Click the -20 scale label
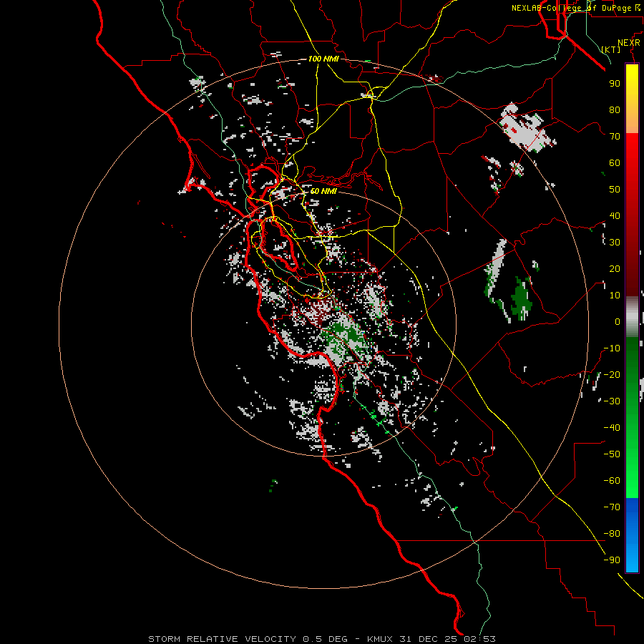Viewport: 644px width, 644px height. [x=612, y=374]
